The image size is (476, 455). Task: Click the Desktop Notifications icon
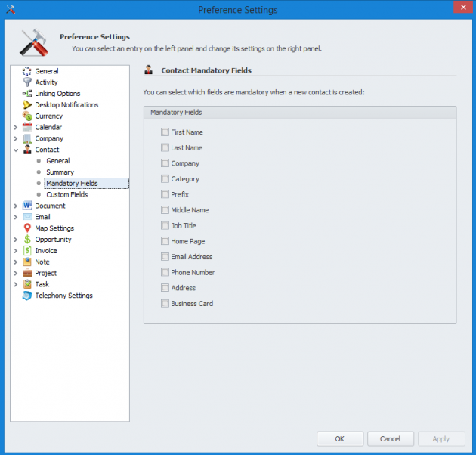[x=27, y=105]
